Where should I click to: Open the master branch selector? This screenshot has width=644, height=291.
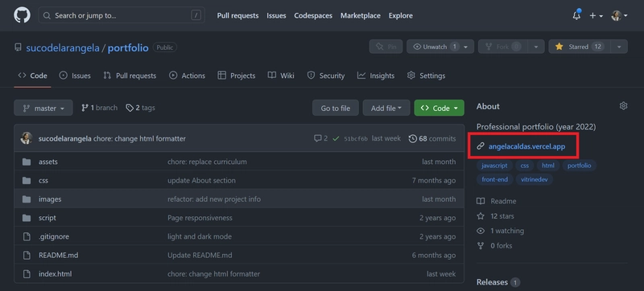pos(43,108)
